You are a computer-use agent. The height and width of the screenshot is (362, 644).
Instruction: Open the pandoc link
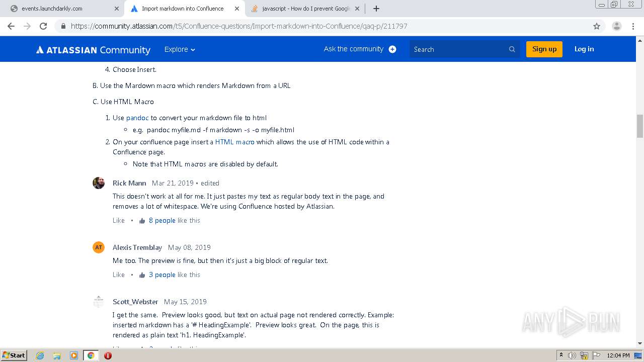tap(137, 118)
